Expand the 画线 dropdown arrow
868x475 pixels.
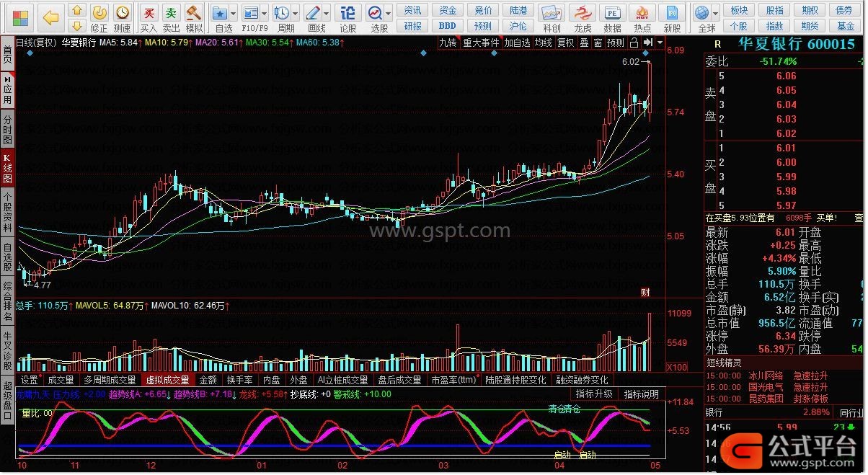(327, 13)
